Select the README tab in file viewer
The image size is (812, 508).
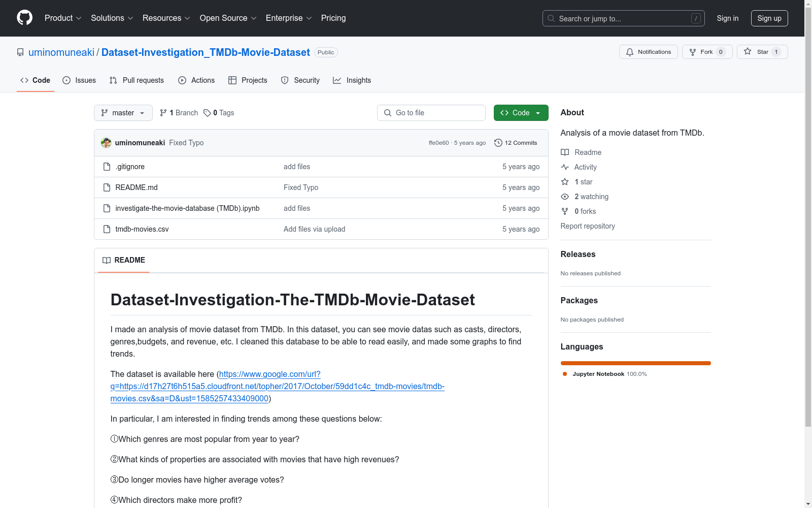(x=124, y=260)
